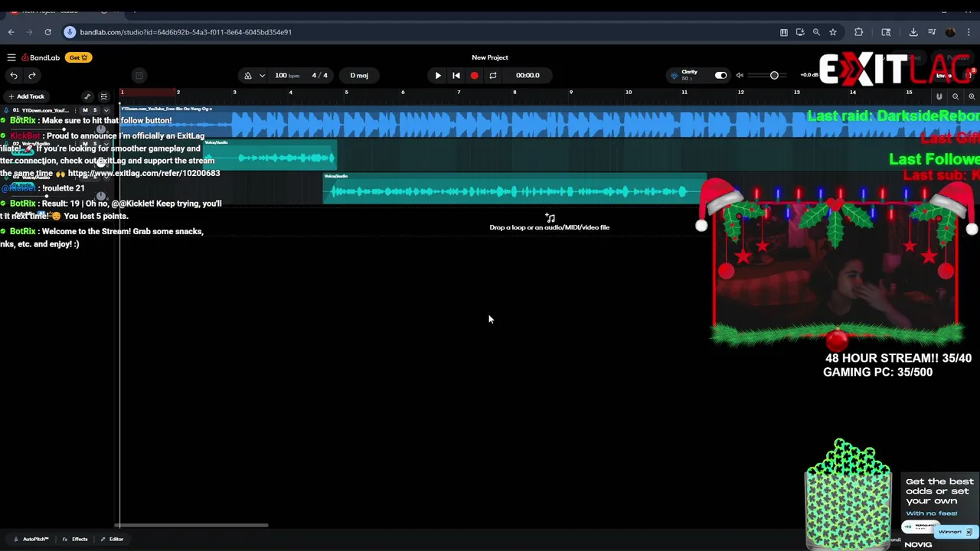Edit the 100 bpm tempo field

pyautogui.click(x=287, y=75)
